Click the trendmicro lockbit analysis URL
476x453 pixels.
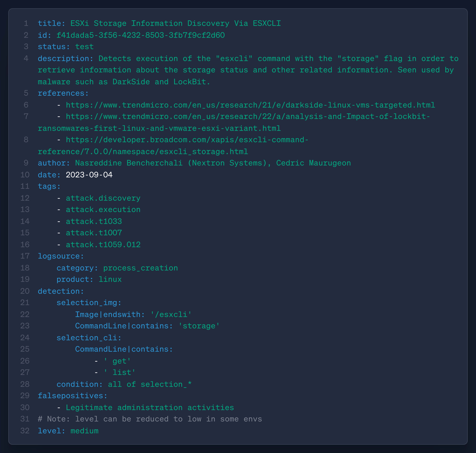[x=248, y=117]
